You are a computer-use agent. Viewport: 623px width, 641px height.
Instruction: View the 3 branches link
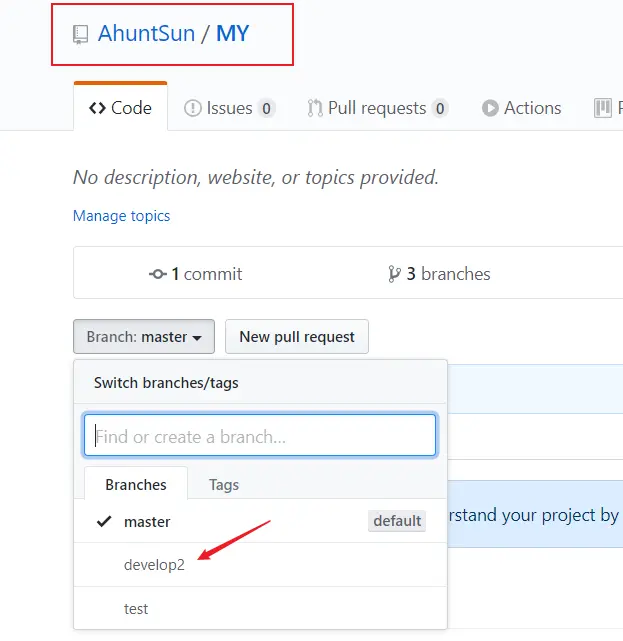tap(439, 274)
